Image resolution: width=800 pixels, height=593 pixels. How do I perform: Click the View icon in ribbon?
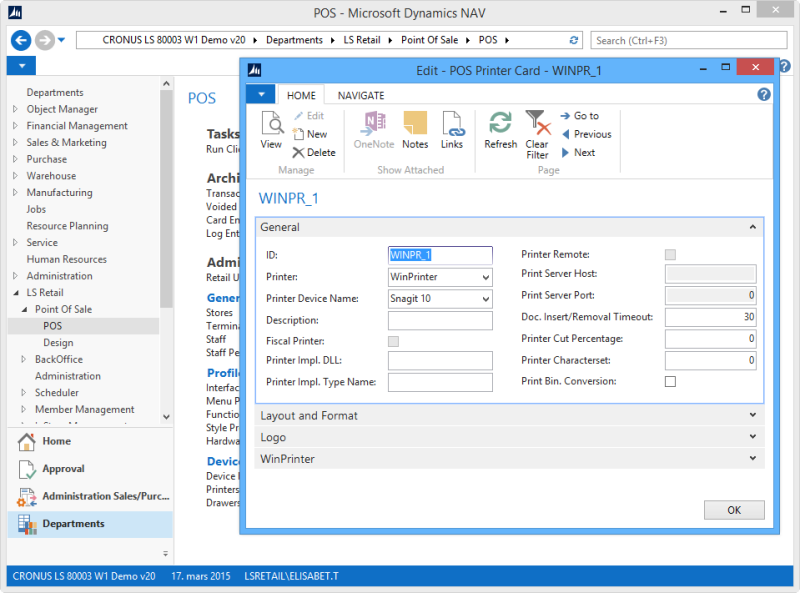coord(271,130)
